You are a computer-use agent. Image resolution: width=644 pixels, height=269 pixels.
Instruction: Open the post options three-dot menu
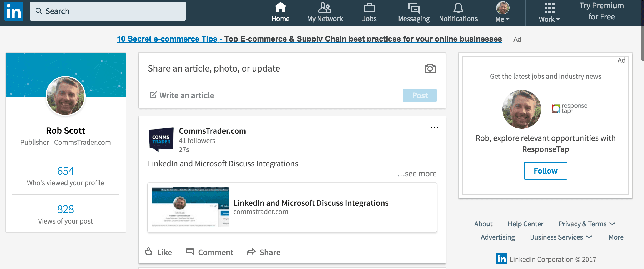434,128
